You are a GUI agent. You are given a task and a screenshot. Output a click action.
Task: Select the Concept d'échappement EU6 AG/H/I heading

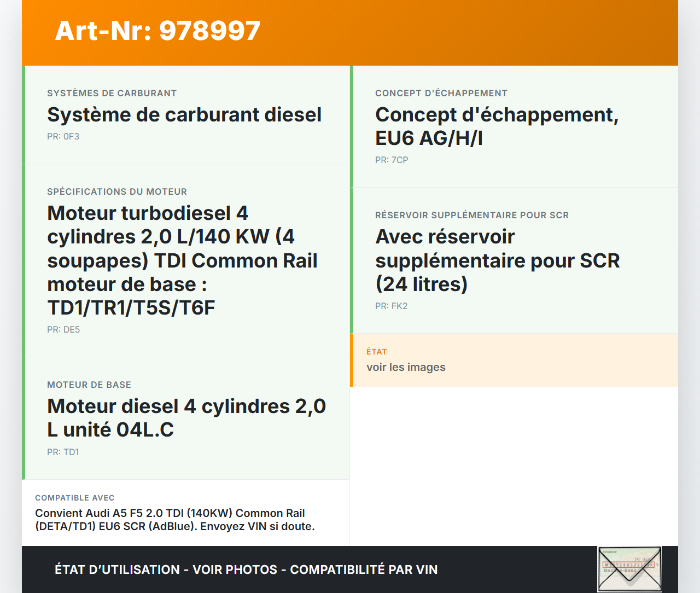click(x=497, y=126)
